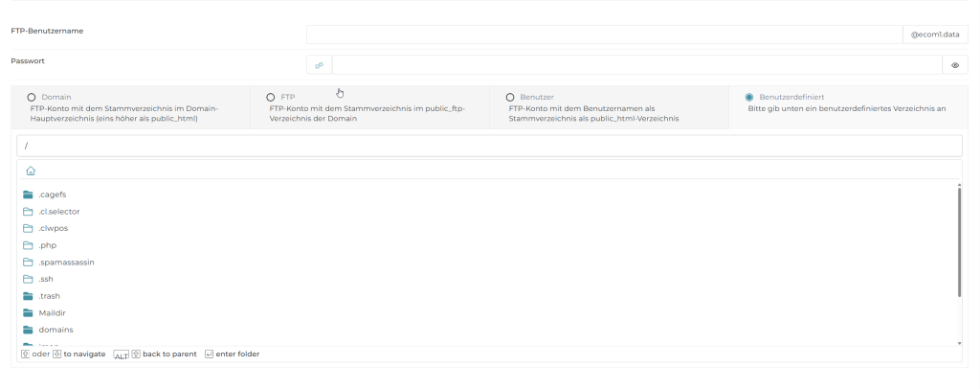Image resolution: width=980 pixels, height=389 pixels.
Task: Choose the Benutzerdefiniert radio option
Action: pyautogui.click(x=748, y=97)
